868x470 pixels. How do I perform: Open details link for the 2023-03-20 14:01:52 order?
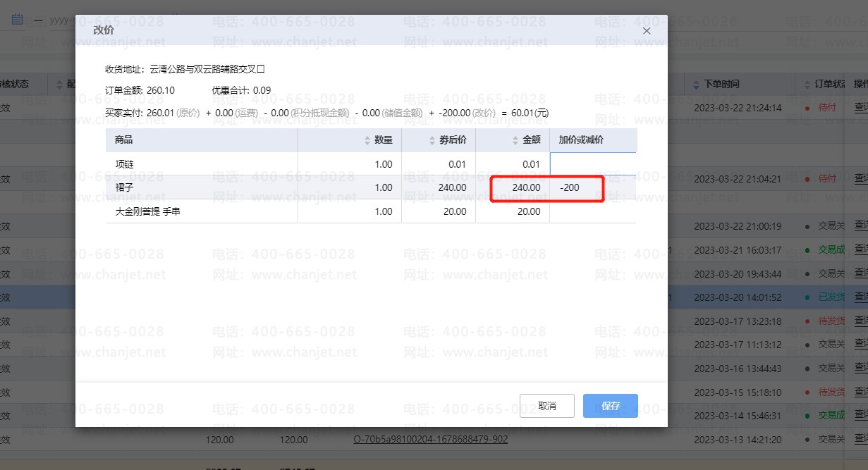861,297
